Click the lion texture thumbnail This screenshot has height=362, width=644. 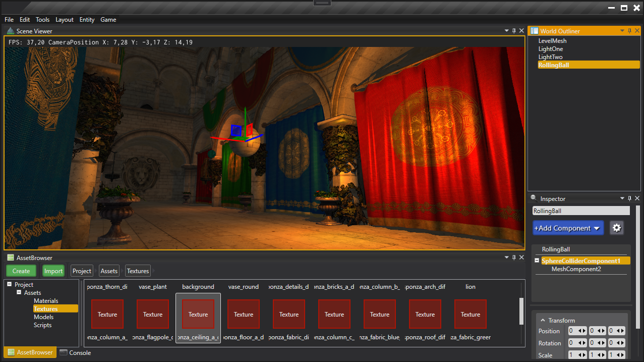click(x=470, y=314)
